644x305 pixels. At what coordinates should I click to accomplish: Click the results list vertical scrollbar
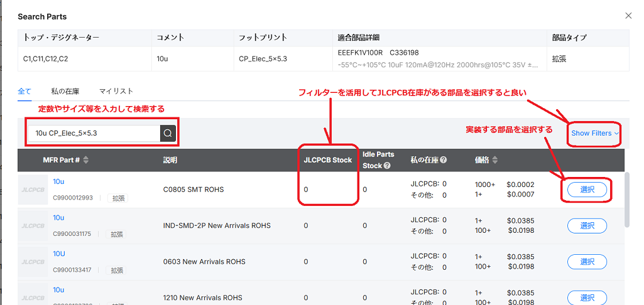click(x=626, y=200)
